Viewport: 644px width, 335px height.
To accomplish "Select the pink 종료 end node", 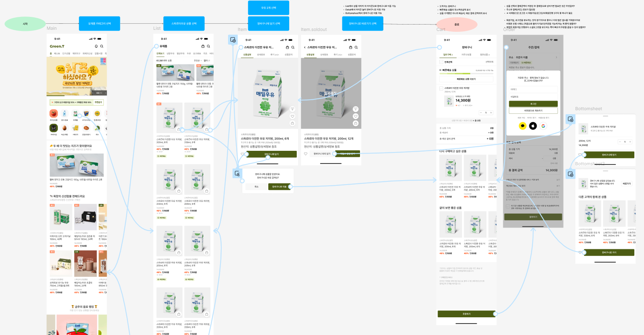I will [x=457, y=25].
